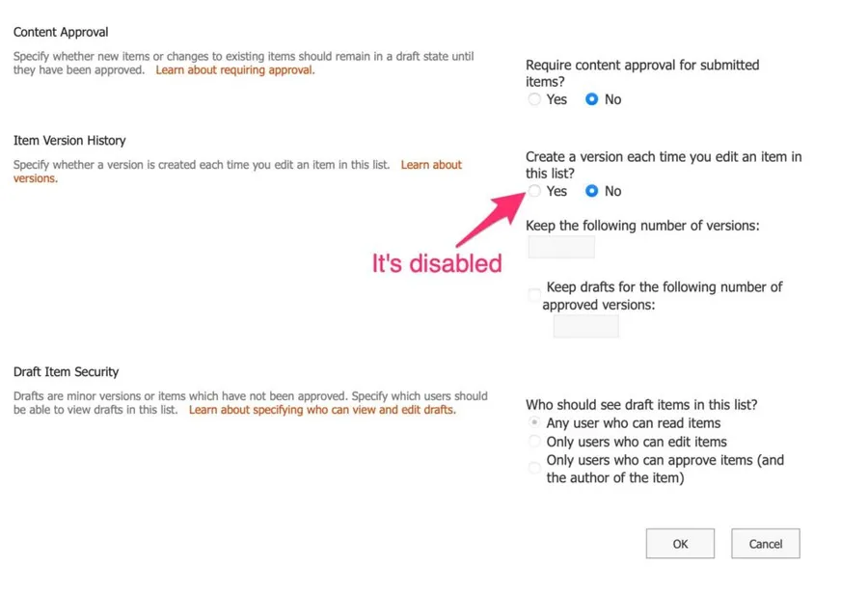This screenshot has width=868, height=594.
Task: Click the pink "It's disabled" annotation text
Action: [437, 263]
